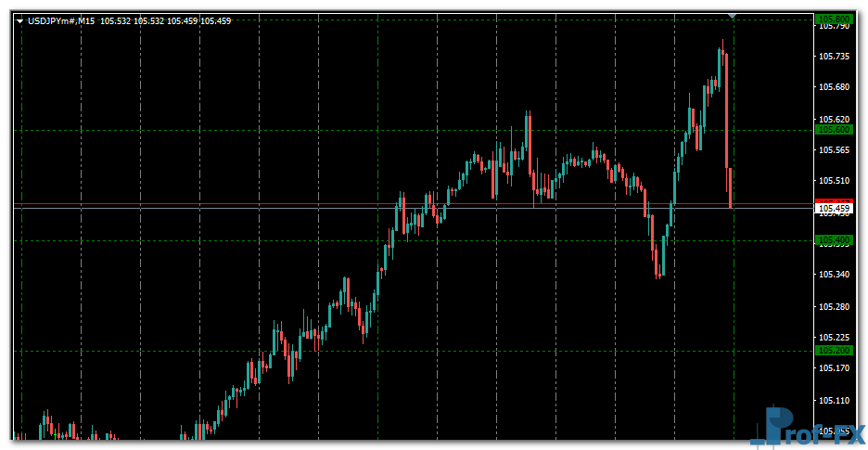Click the 105.680 value on price scale
Screen dimensions: 868x450
(x=835, y=88)
